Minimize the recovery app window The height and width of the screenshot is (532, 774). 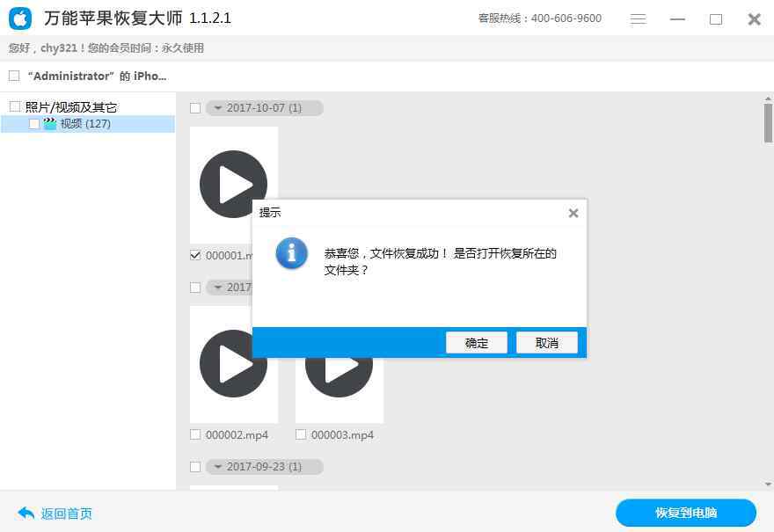point(677,19)
